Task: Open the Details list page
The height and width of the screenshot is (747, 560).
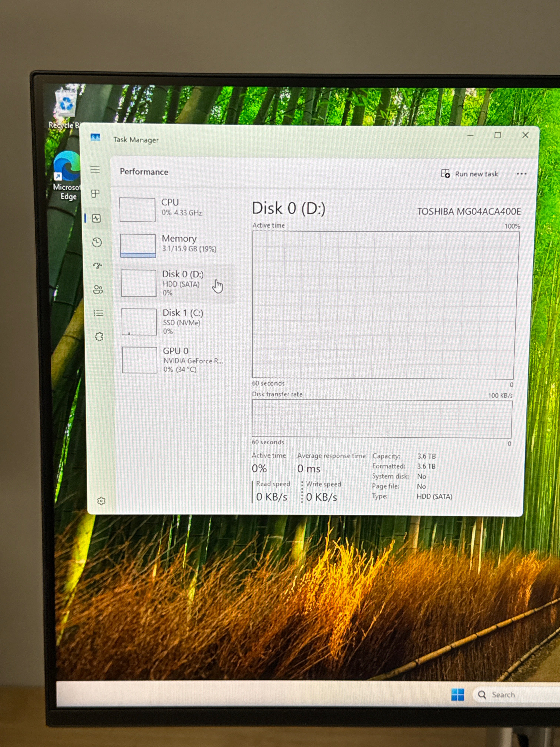Action: (98, 313)
